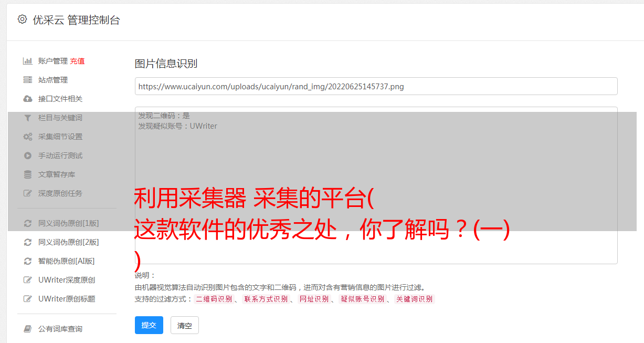Viewport: 644px width, 343px height.
Task: Select 栏目与关键词 sidebar entry
Action: (60, 118)
